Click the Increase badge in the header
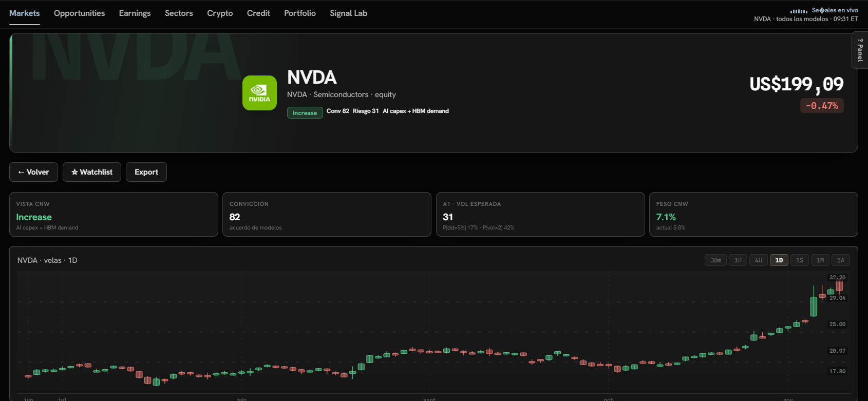Image resolution: width=868 pixels, height=401 pixels. click(x=305, y=113)
